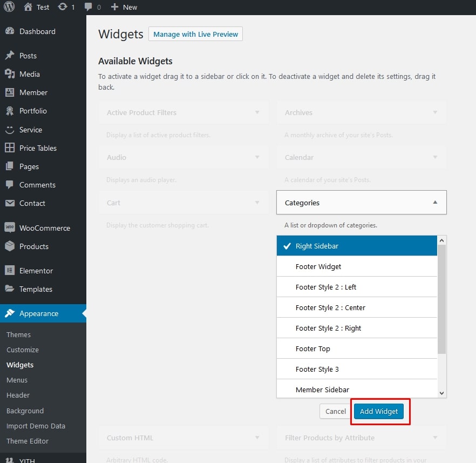Viewport: 476px width, 463px height.
Task: Click the sidebar list scrollbar down arrow
Action: (x=441, y=393)
